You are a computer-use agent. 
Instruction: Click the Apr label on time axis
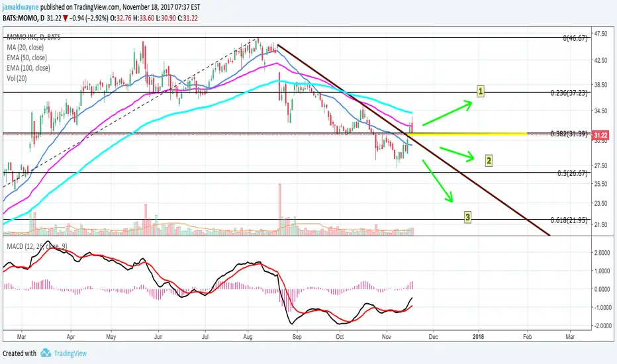[71, 337]
